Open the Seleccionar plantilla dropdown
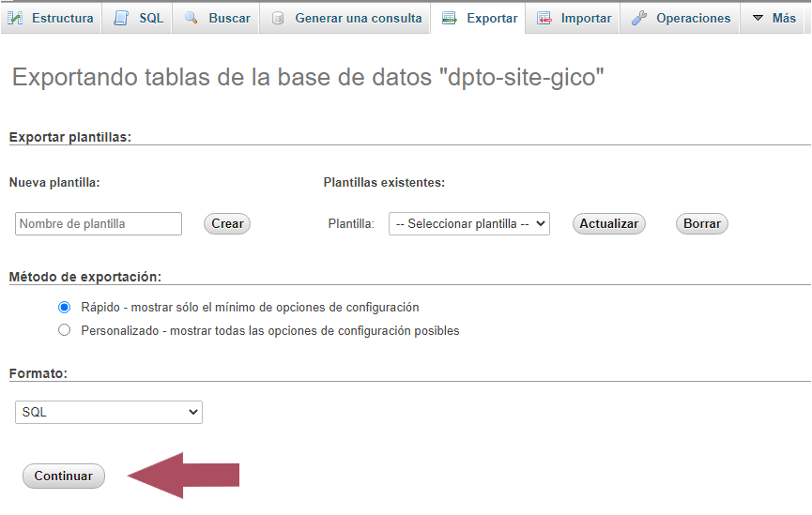Image resolution: width=812 pixels, height=515 pixels. point(468,224)
